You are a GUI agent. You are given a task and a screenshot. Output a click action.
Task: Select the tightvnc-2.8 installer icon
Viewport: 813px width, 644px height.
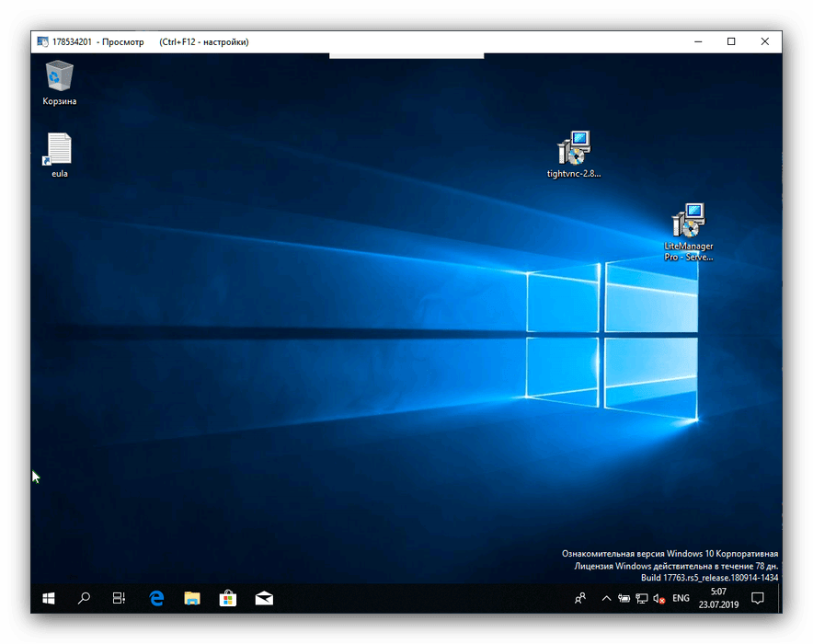tap(574, 150)
